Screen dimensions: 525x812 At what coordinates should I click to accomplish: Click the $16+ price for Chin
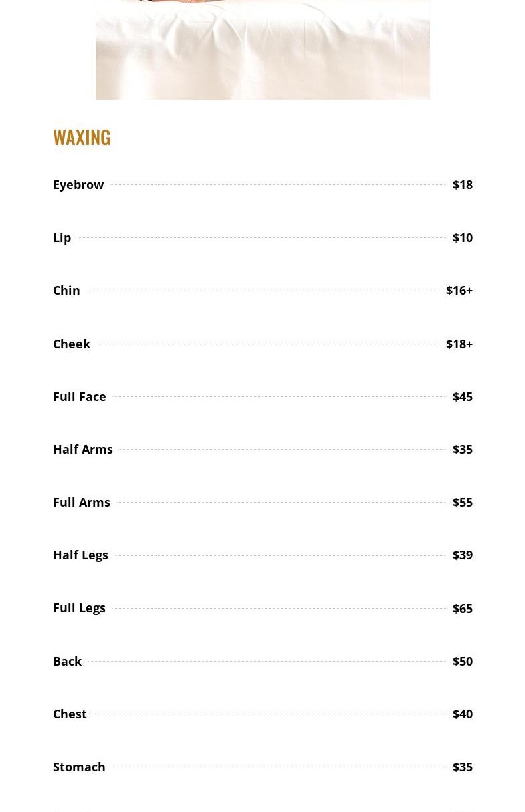coord(459,290)
